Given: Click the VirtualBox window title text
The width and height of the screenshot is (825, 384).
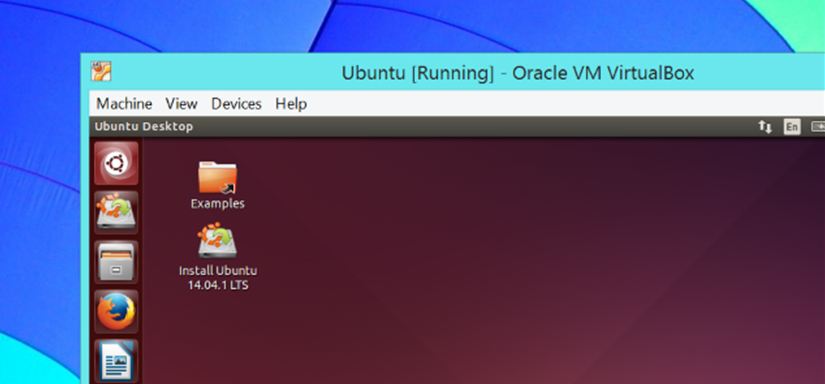Looking at the screenshot, I should pos(518,73).
